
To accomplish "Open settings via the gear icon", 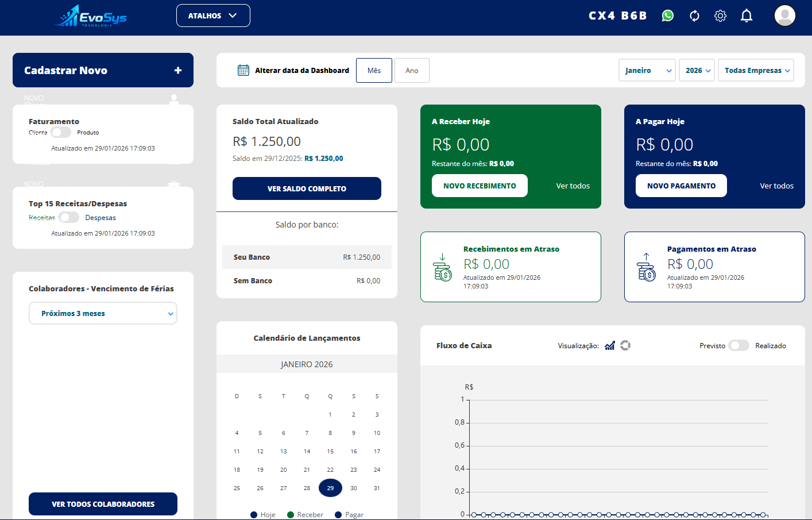I will (720, 16).
